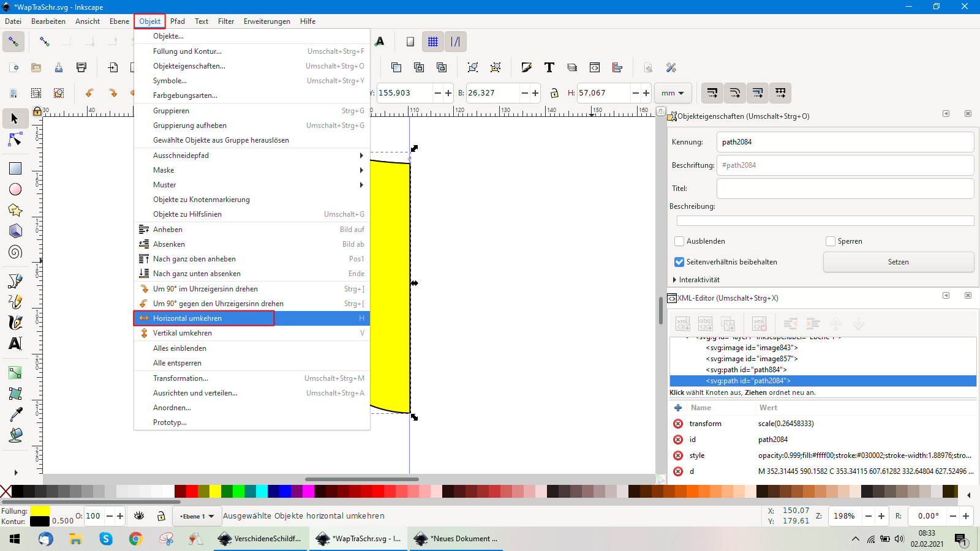
Task: Select the node editing tool
Action: click(15, 140)
